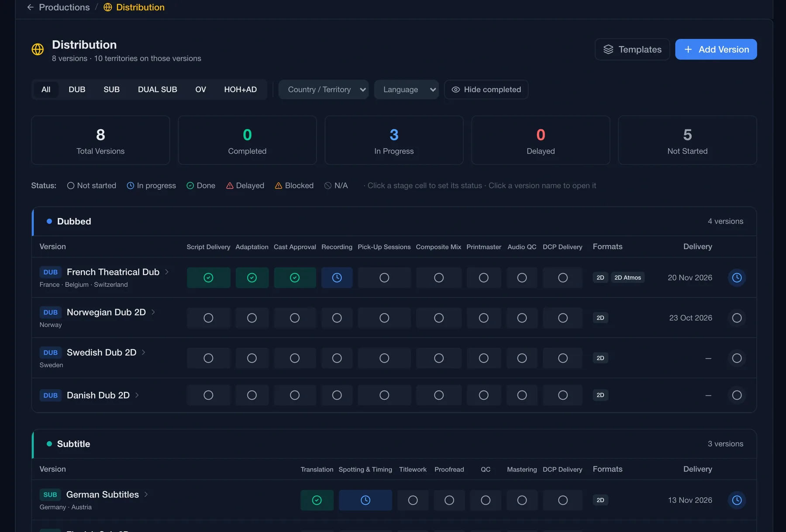786x532 pixels.
Task: Open the Danish Dub 2D version name
Action: tap(98, 395)
